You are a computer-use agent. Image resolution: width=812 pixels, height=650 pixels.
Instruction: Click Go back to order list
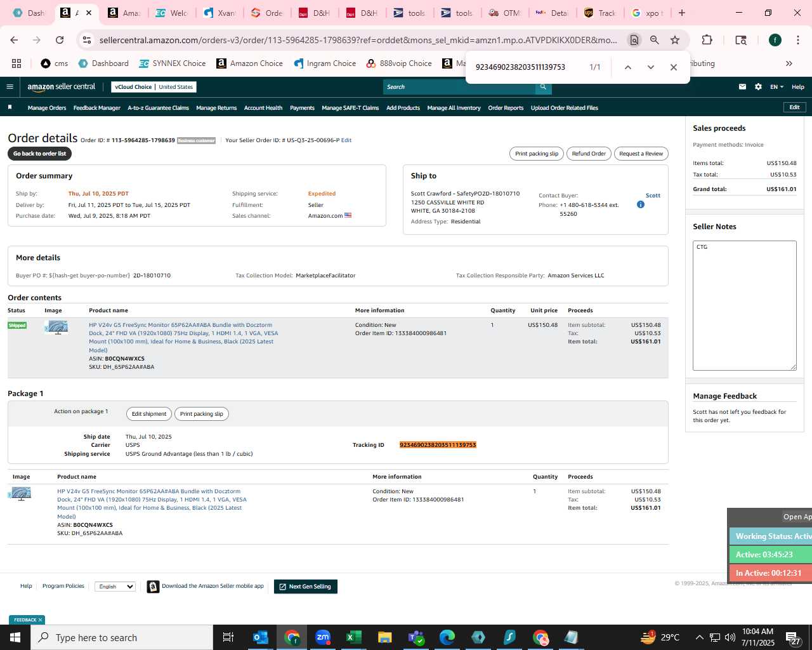(x=39, y=154)
